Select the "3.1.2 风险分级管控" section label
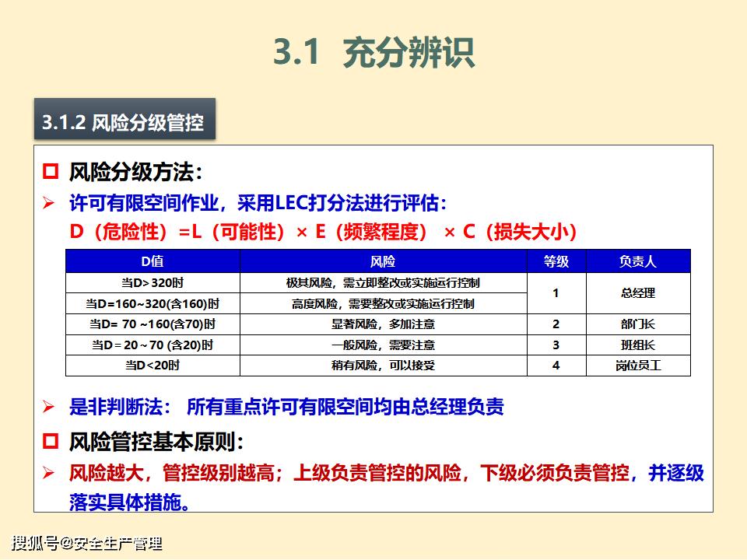Image resolution: width=747 pixels, height=560 pixels. (124, 119)
